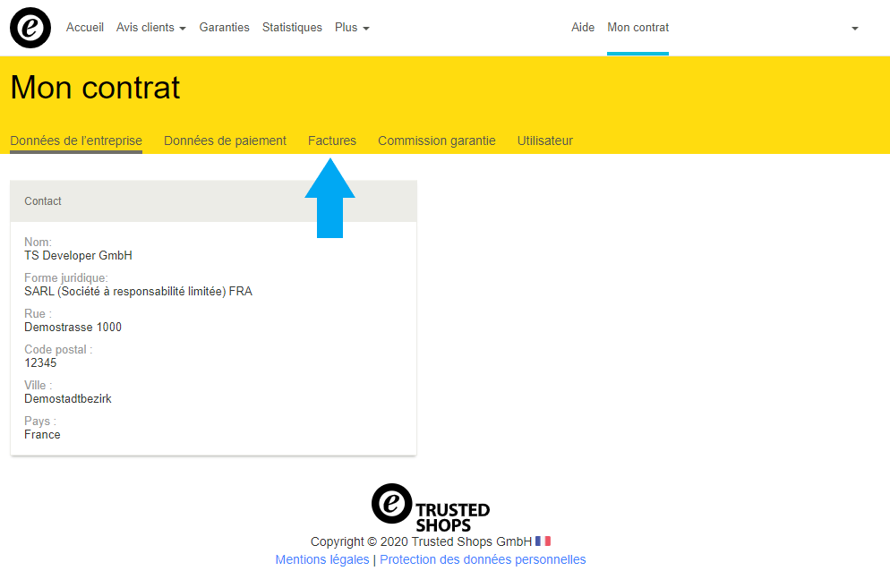Follow the Mentions légales link
The height and width of the screenshot is (588, 890).
[x=321, y=559]
